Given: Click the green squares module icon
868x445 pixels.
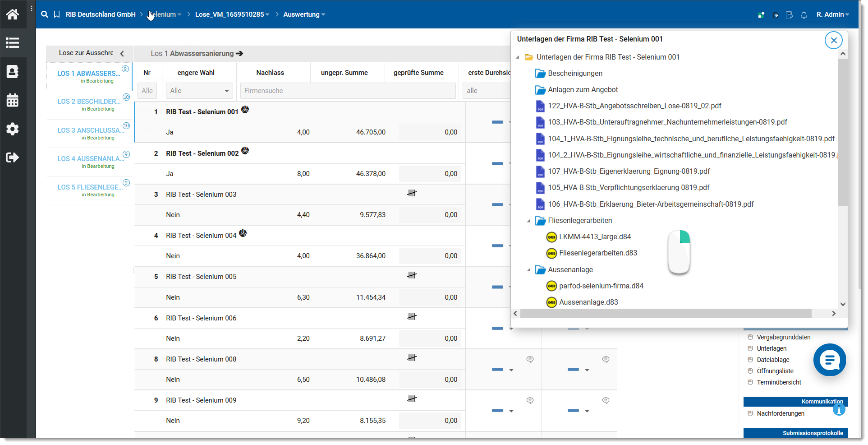Looking at the screenshot, I should 761,15.
